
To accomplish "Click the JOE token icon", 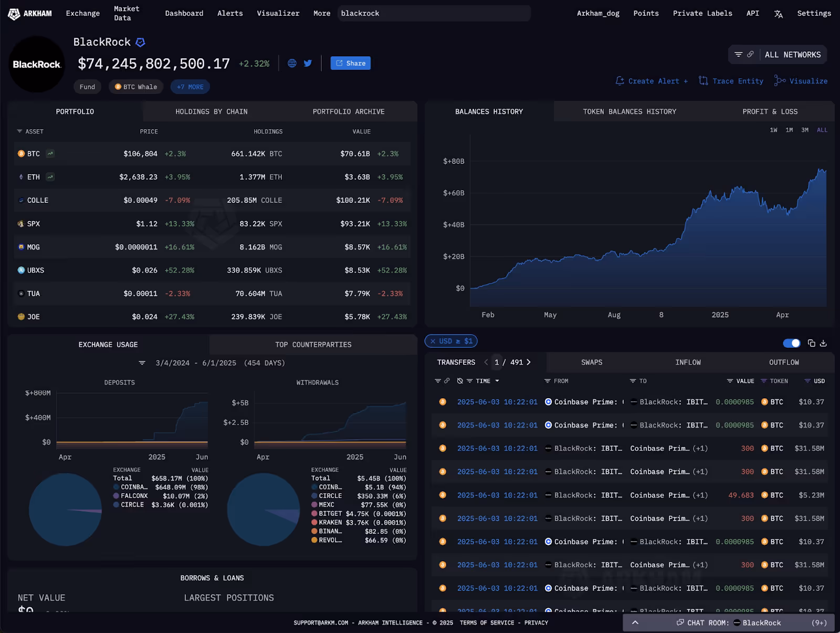I will point(21,317).
